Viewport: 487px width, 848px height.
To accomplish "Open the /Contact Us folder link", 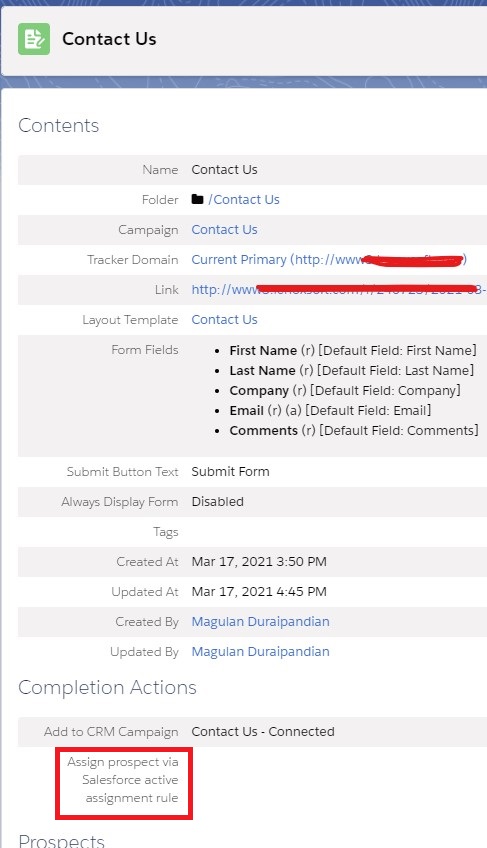I will 244,200.
